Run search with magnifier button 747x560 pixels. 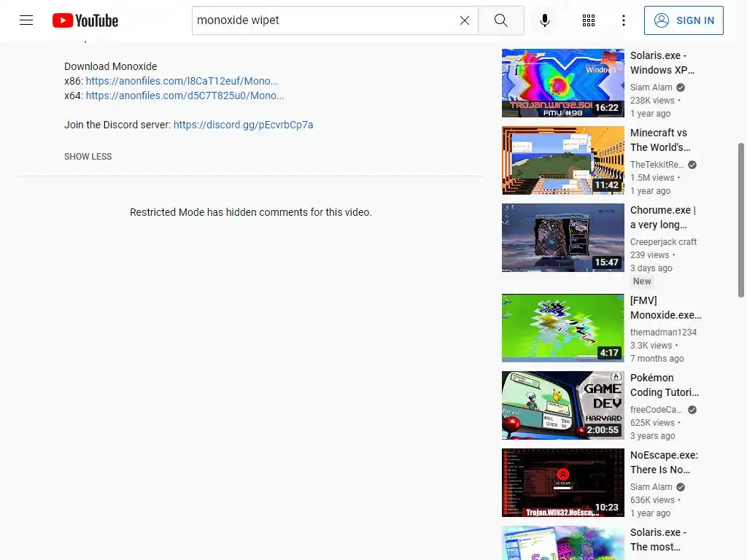click(x=500, y=20)
